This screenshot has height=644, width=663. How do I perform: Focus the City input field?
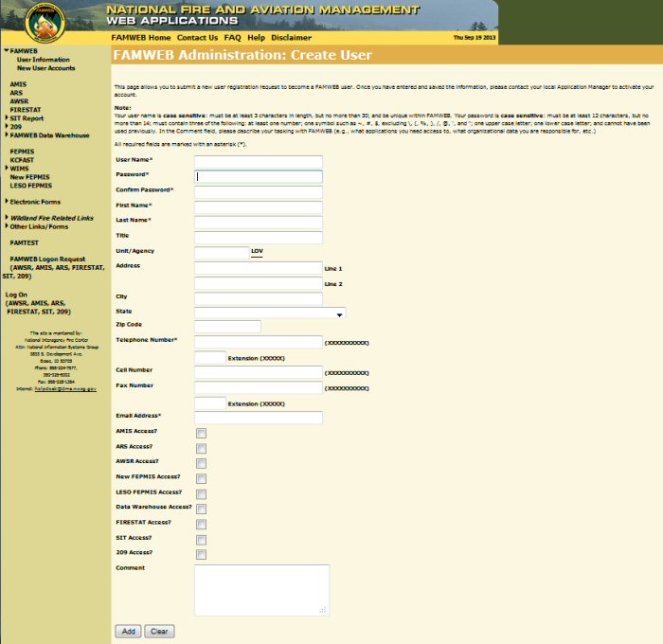(259, 298)
